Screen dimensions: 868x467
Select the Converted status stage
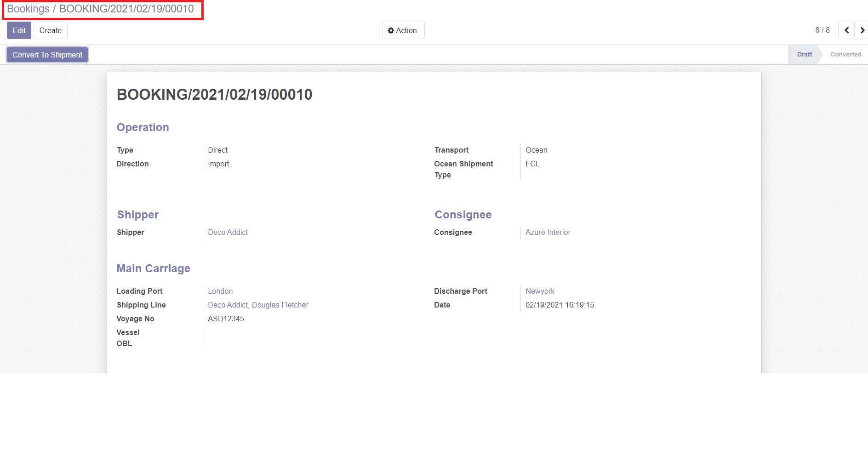pos(845,54)
